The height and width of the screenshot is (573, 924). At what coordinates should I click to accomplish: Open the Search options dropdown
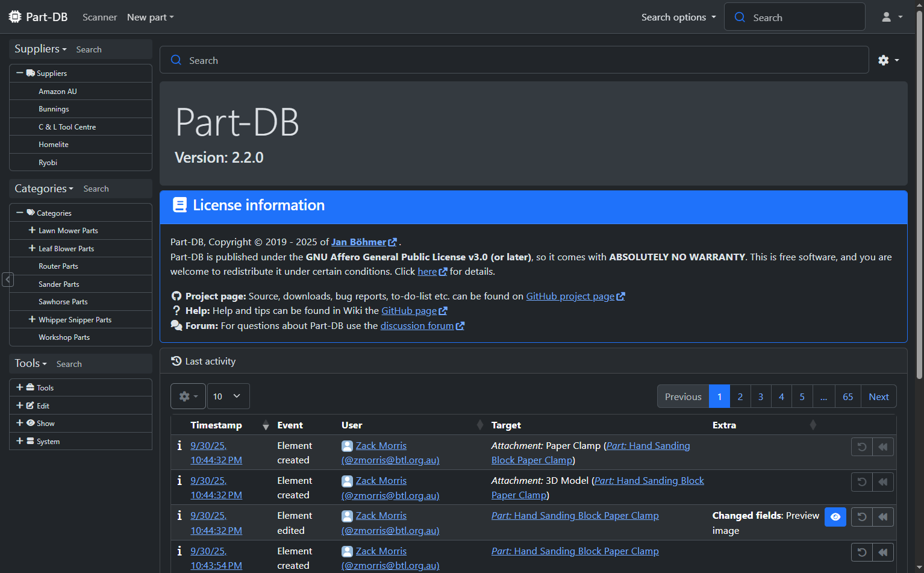coord(679,17)
